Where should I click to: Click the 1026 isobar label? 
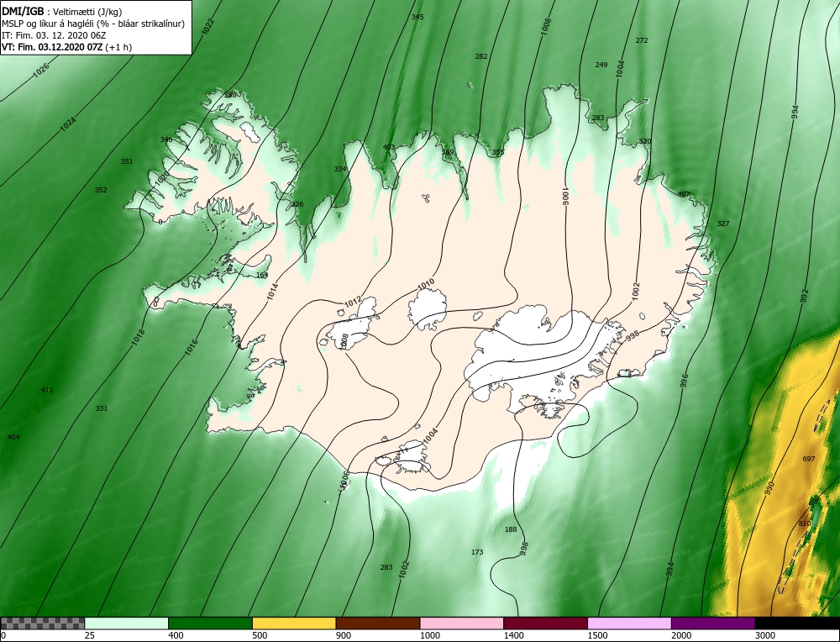[40, 71]
